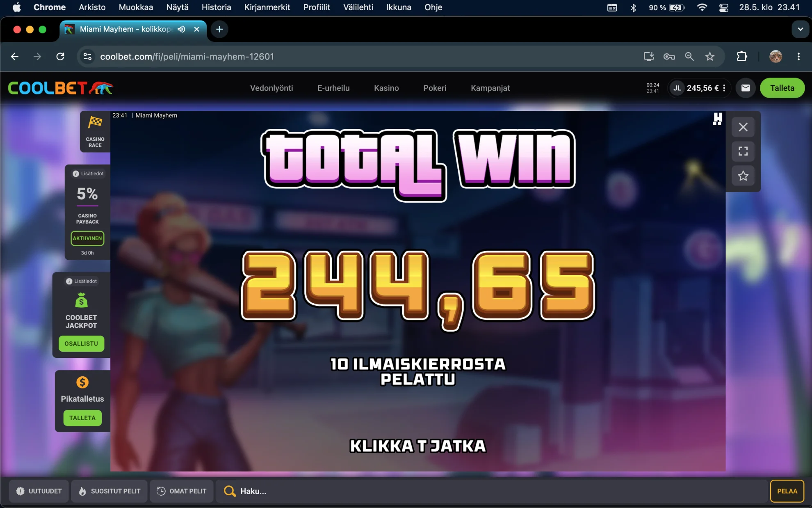Open Omat pelit my games

click(182, 491)
